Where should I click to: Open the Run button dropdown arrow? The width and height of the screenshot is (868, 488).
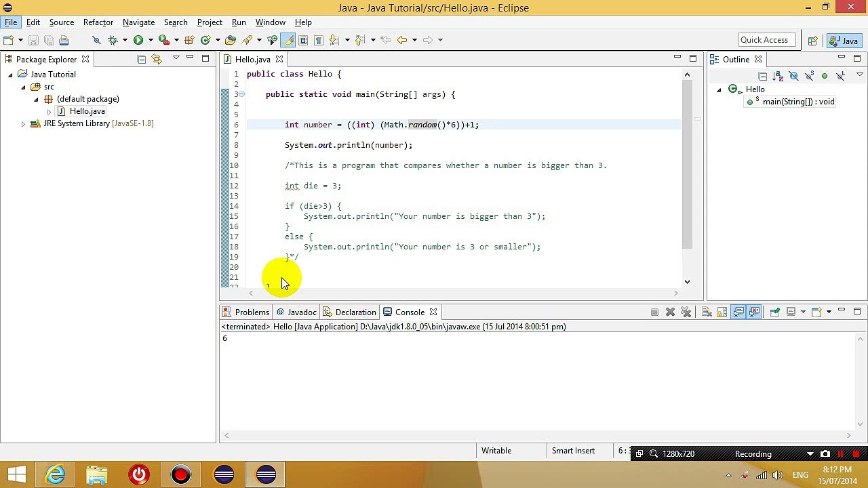pos(151,40)
